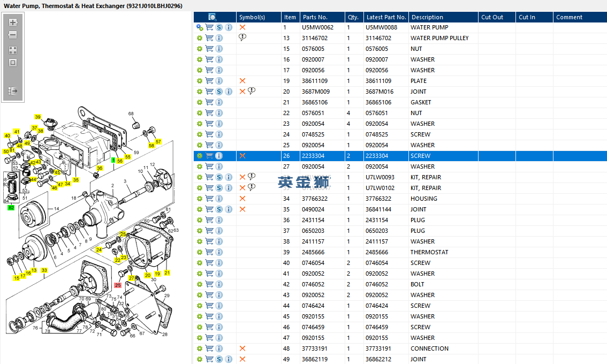Click green callout 82 on the diagram
Screen dimensions: 607x364
[x=11, y=208]
